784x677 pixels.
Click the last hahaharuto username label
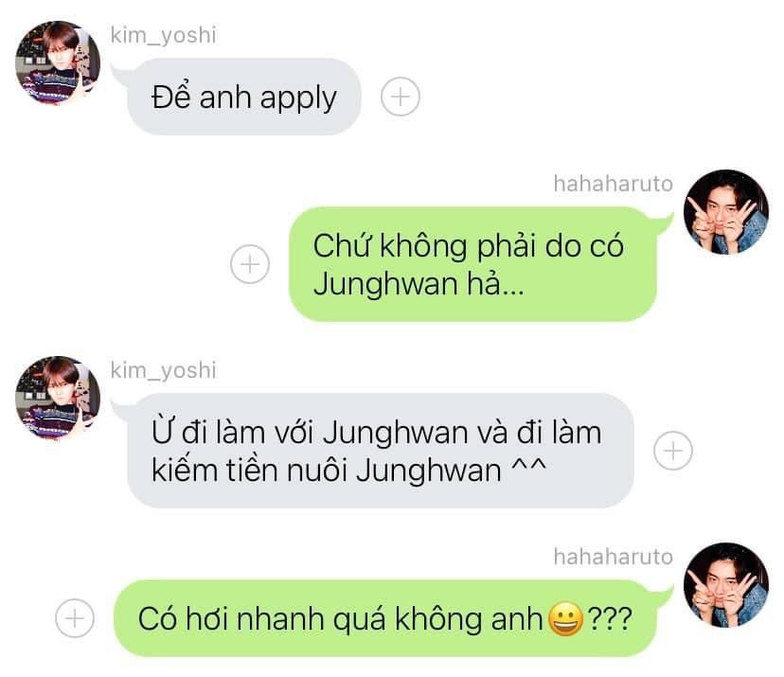click(x=613, y=557)
